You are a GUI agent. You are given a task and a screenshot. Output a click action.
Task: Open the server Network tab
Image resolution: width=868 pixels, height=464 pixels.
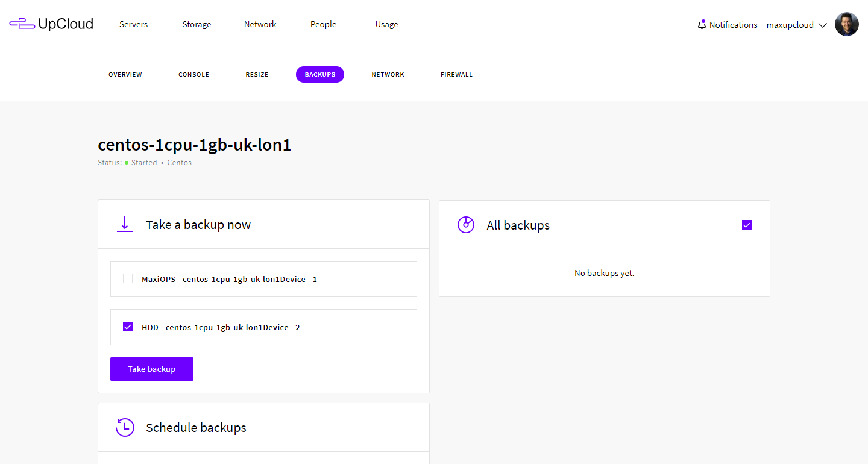pyautogui.click(x=388, y=75)
